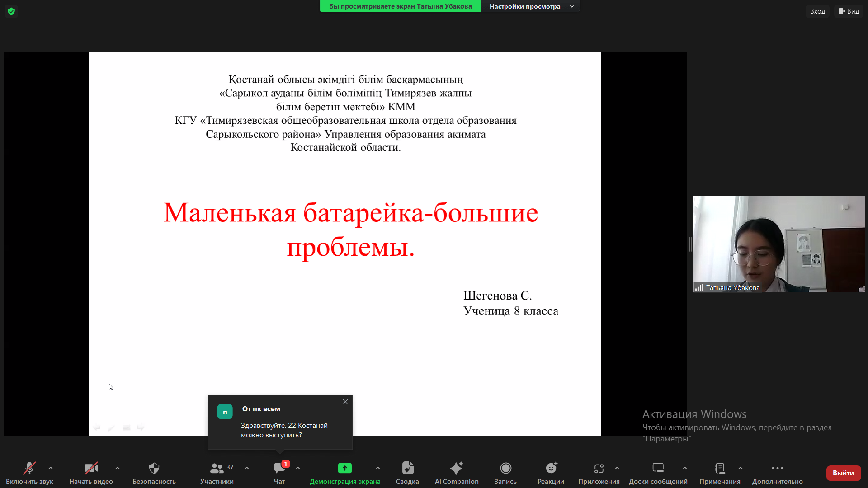Expand chat options arrow beside Чат

[x=298, y=468]
